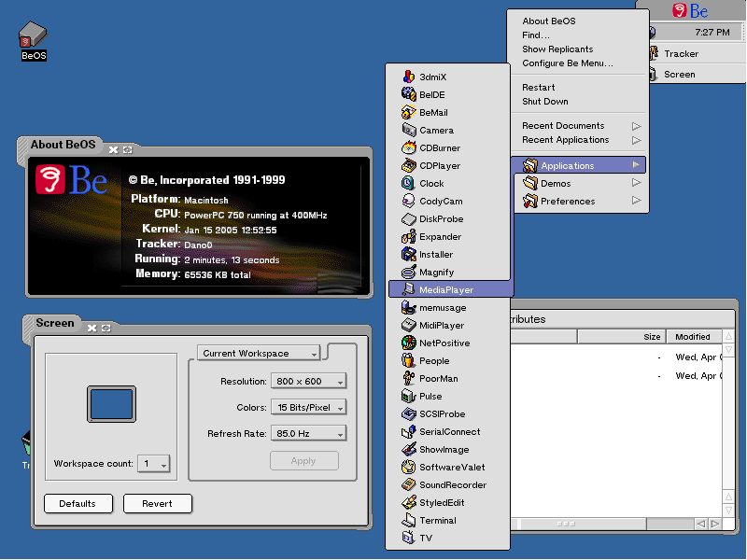Launch Pulse CPU monitor
The width and height of the screenshot is (747, 560).
click(447, 396)
